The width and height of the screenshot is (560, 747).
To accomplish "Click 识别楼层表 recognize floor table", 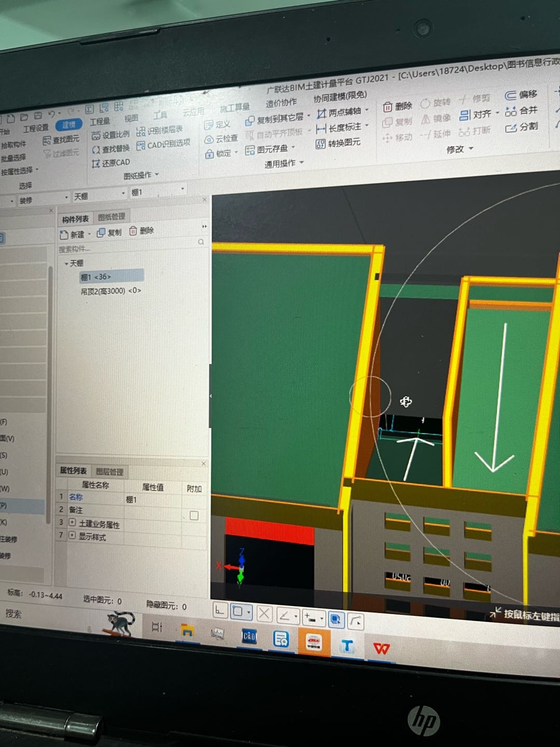I will 160,131.
